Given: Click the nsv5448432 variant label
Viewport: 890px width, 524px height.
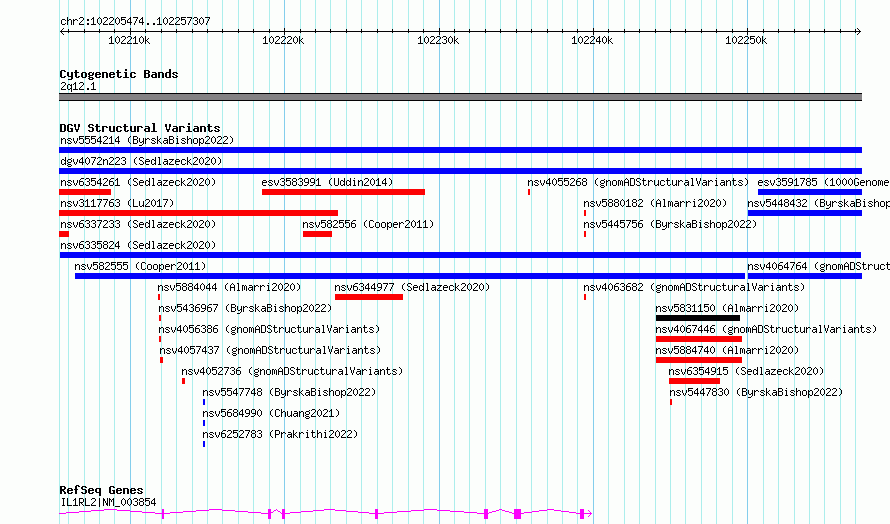Looking at the screenshot, I should click(x=818, y=203).
